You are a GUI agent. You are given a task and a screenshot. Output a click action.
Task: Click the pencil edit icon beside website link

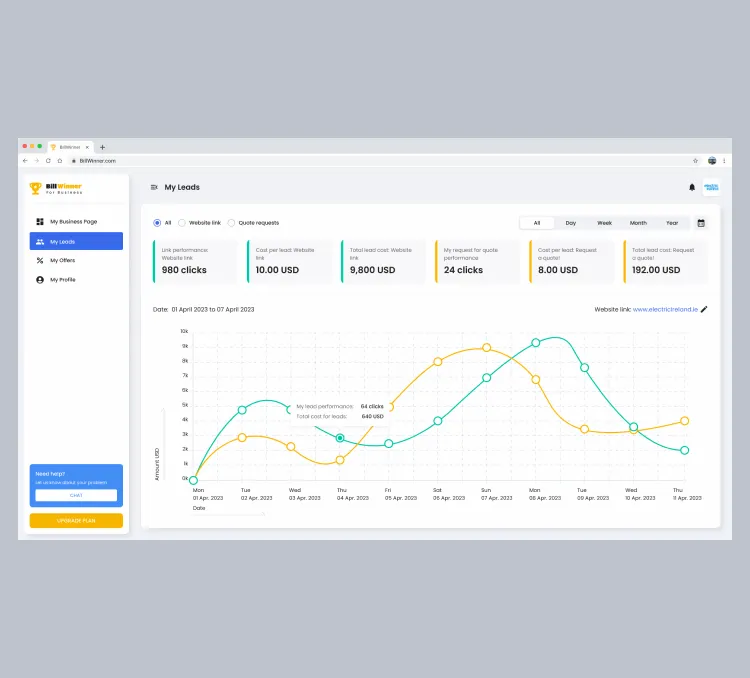click(704, 310)
